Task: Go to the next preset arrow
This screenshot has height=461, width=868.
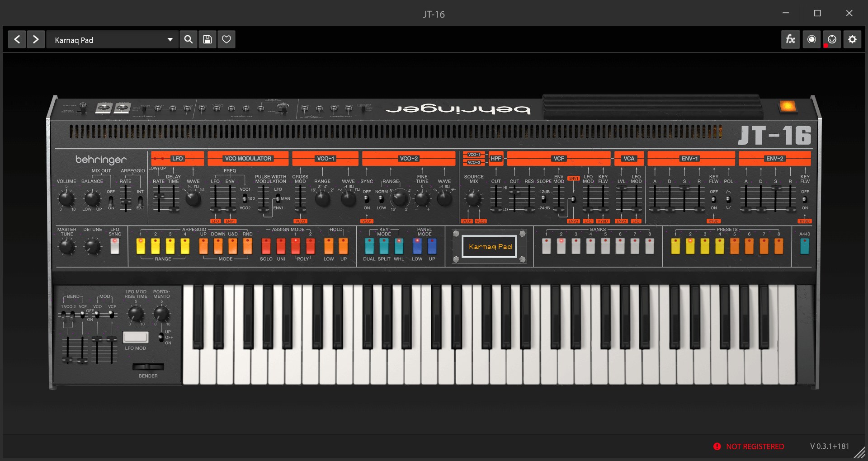Action: tap(36, 39)
